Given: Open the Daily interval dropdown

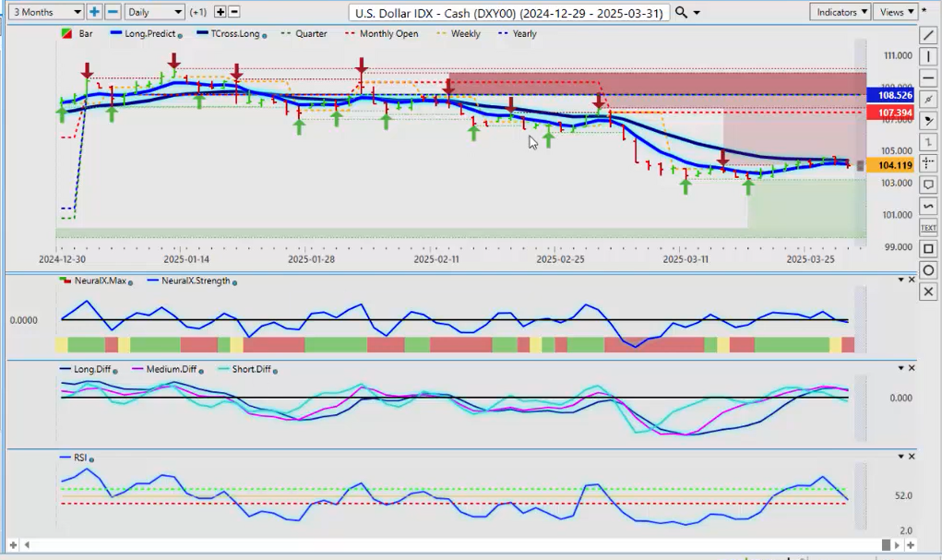Looking at the screenshot, I should pos(154,12).
